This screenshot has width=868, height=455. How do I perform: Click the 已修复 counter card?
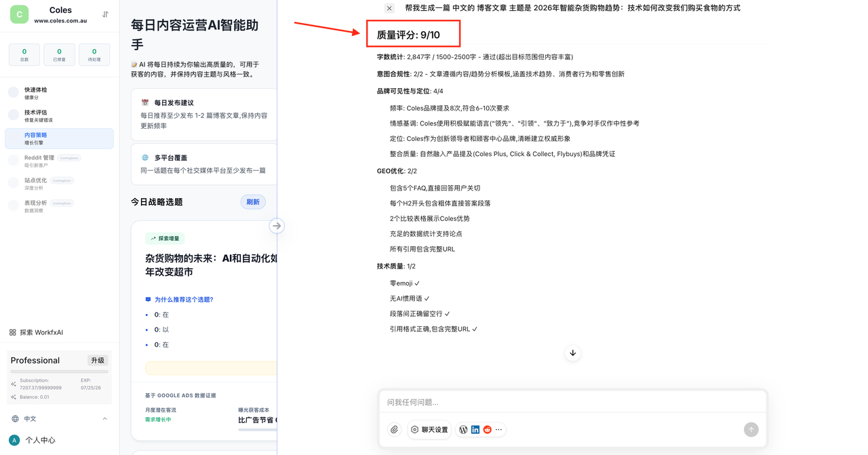pos(59,54)
